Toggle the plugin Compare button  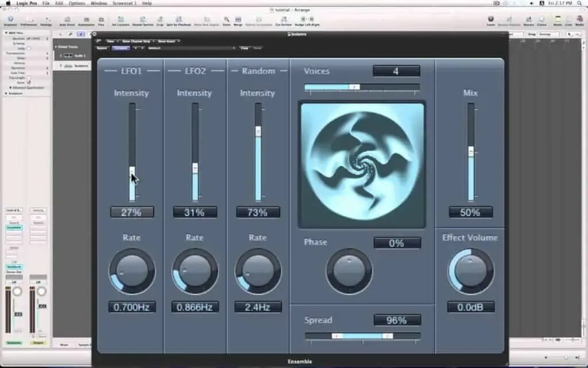[x=121, y=48]
